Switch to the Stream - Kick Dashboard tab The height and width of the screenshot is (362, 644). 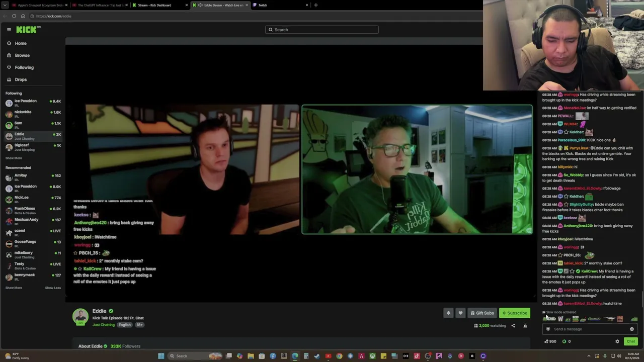point(159,5)
